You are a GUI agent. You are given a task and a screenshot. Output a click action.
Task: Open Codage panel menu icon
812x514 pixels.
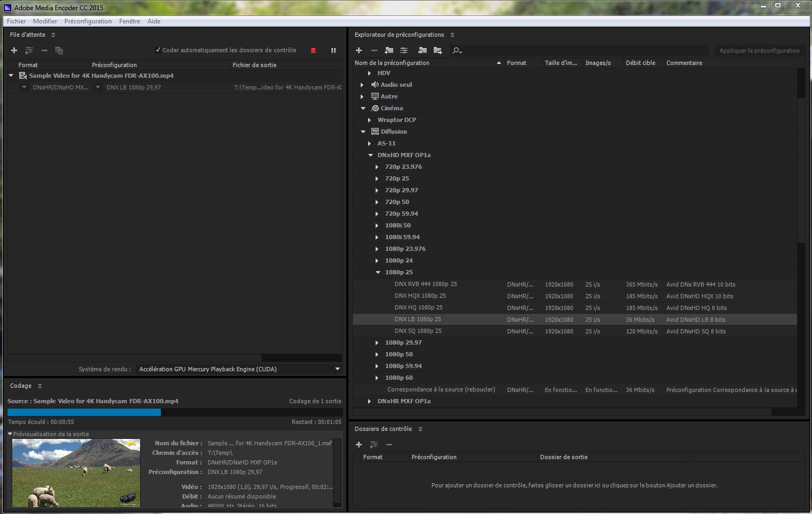point(40,386)
